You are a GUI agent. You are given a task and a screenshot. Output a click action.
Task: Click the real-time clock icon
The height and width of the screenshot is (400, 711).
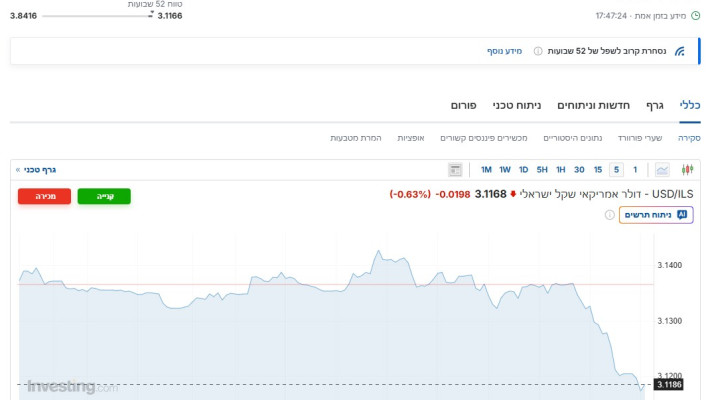point(696,16)
